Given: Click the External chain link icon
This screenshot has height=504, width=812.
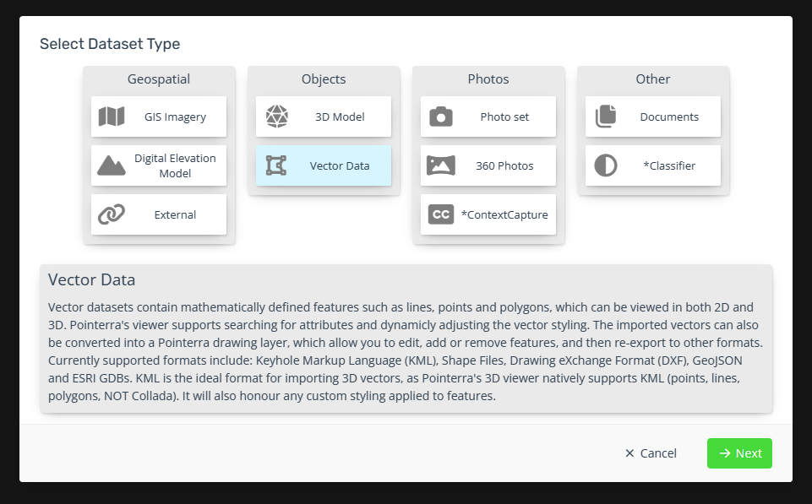Looking at the screenshot, I should (112, 214).
